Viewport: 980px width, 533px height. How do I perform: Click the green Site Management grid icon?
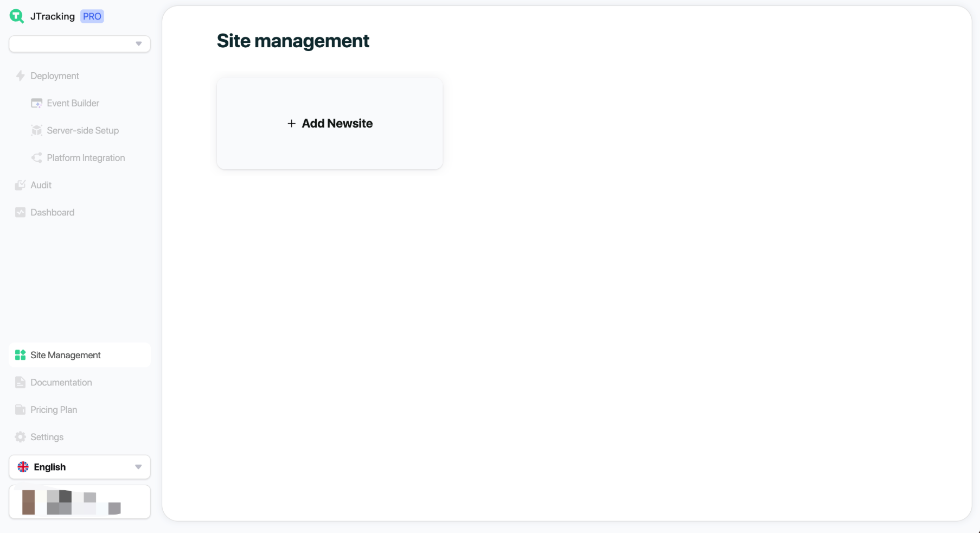pos(20,355)
